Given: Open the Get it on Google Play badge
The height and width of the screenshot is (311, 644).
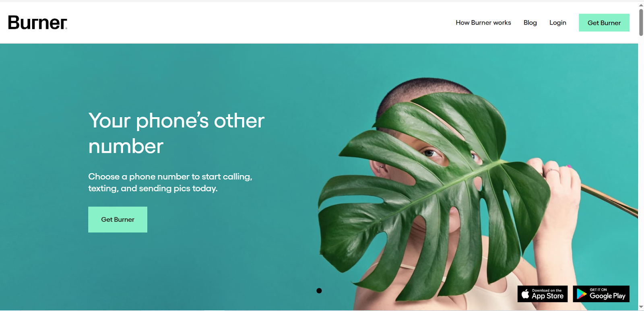Looking at the screenshot, I should tap(601, 294).
